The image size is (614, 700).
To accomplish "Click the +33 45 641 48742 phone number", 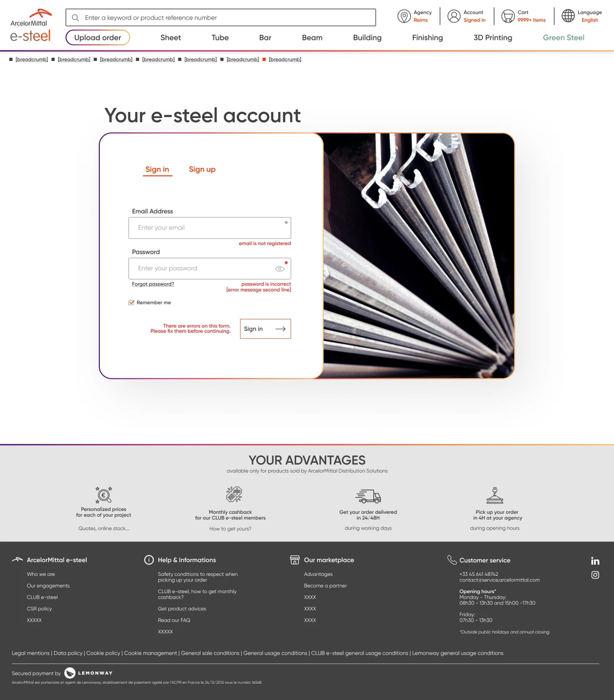I will [x=479, y=574].
